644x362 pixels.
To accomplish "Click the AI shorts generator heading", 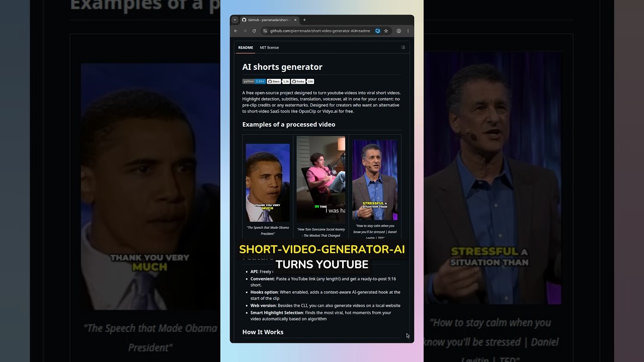I will click(x=282, y=67).
